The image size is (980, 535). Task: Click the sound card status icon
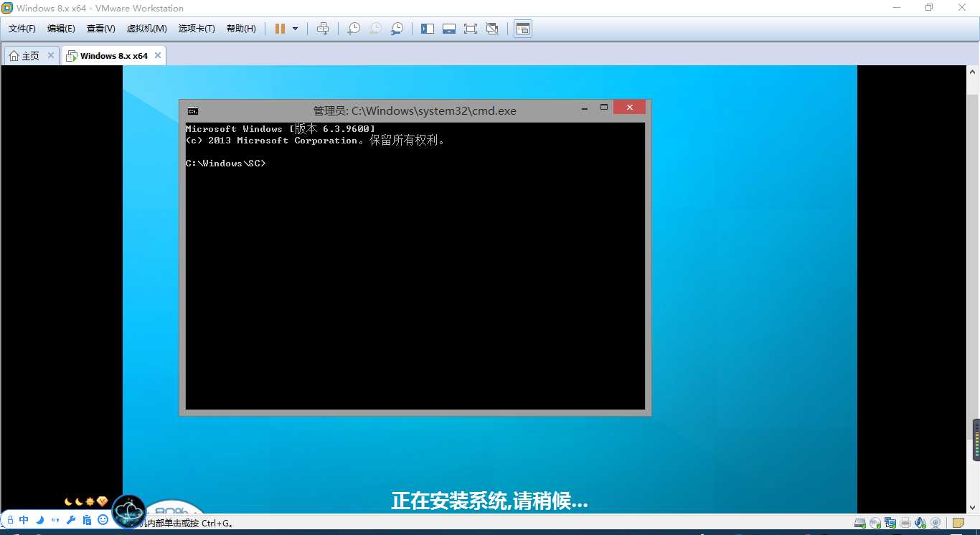tap(920, 523)
